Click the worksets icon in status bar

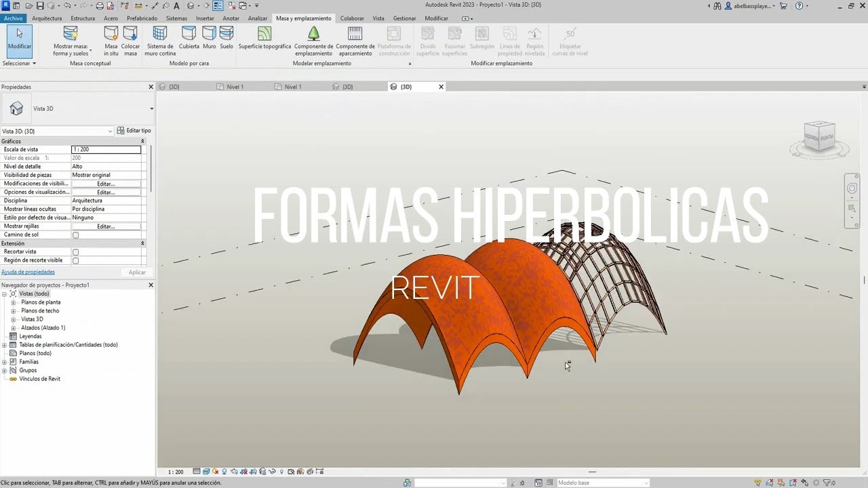click(407, 483)
